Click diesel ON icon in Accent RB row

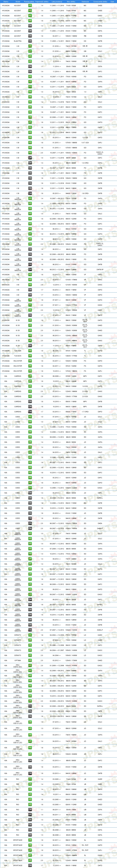pyautogui.click(x=30, y=36)
